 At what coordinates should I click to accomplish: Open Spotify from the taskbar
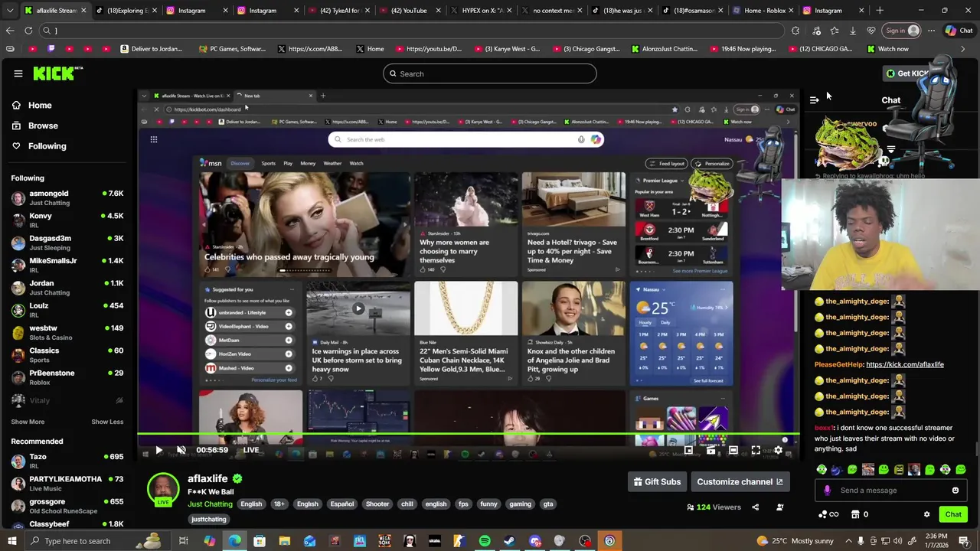(485, 541)
